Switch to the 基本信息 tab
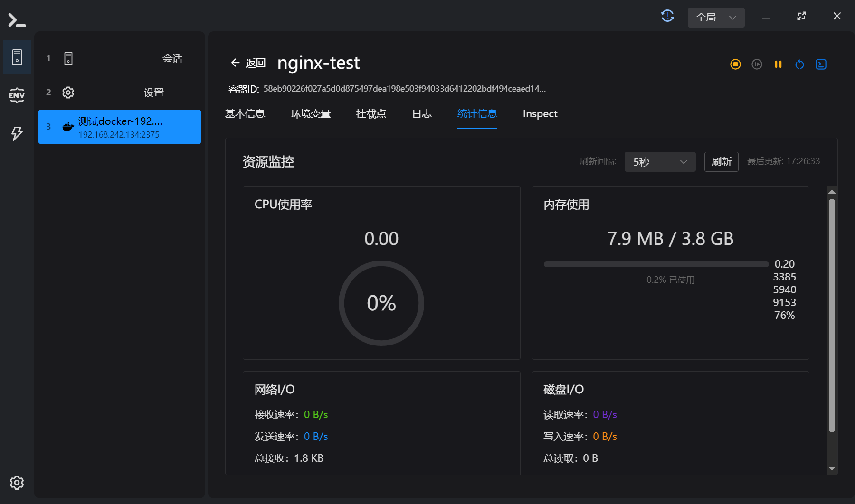 245,114
